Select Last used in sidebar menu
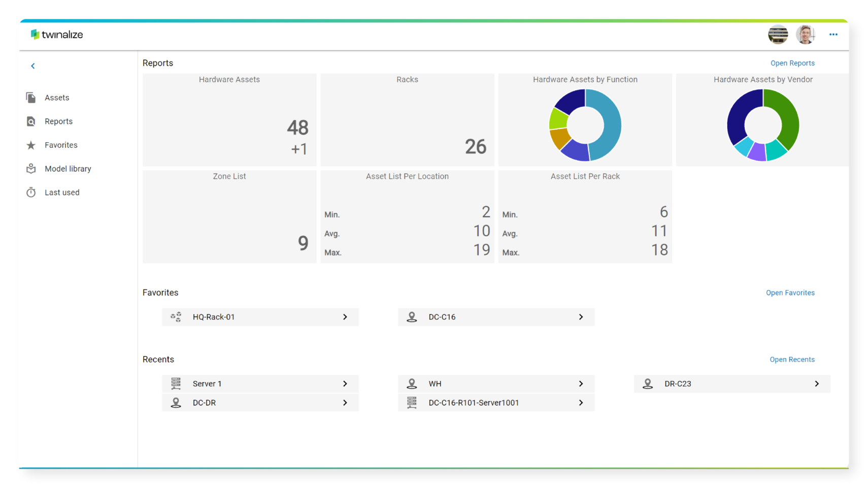 click(62, 192)
